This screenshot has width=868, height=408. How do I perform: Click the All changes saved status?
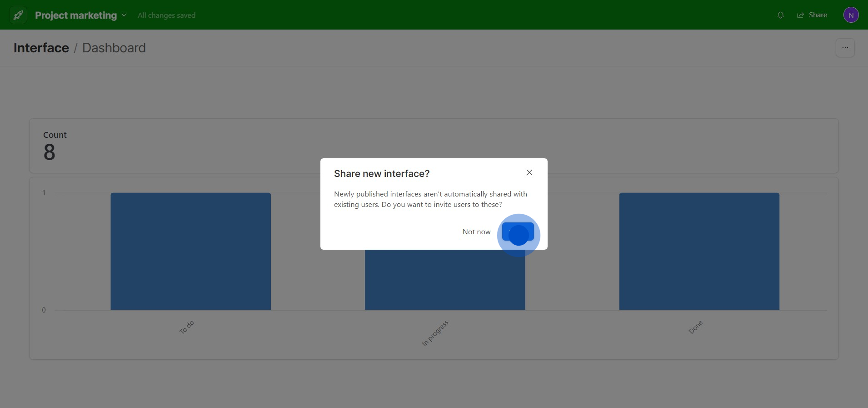coord(167,15)
